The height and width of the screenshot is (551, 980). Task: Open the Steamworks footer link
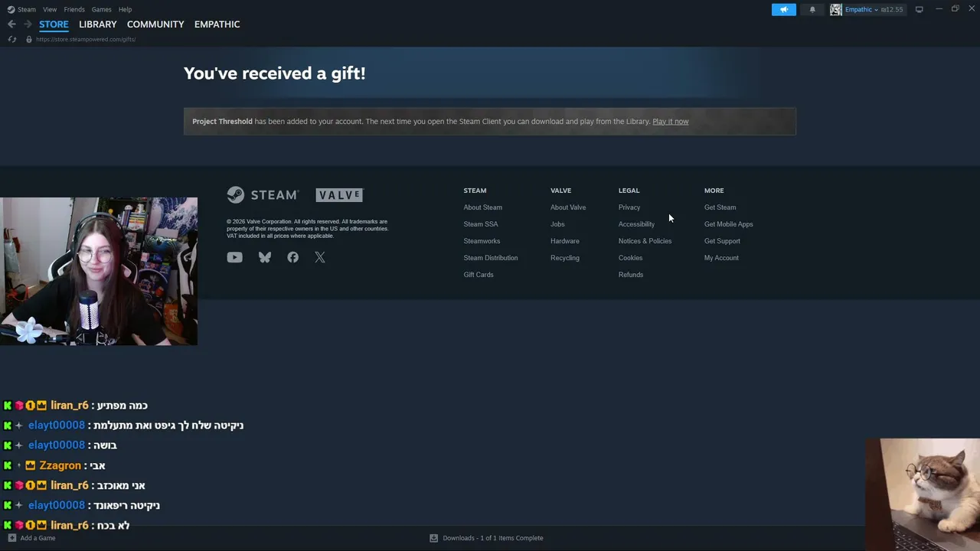[482, 241]
